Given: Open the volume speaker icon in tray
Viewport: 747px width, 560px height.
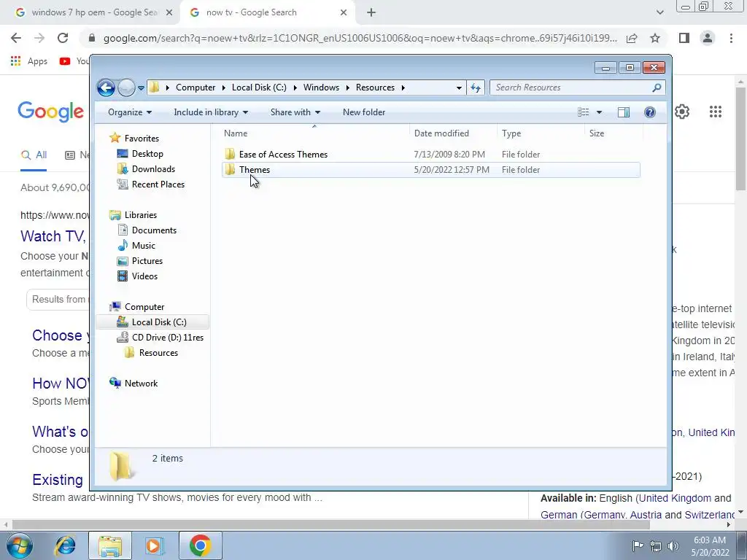Looking at the screenshot, I should pos(673,545).
